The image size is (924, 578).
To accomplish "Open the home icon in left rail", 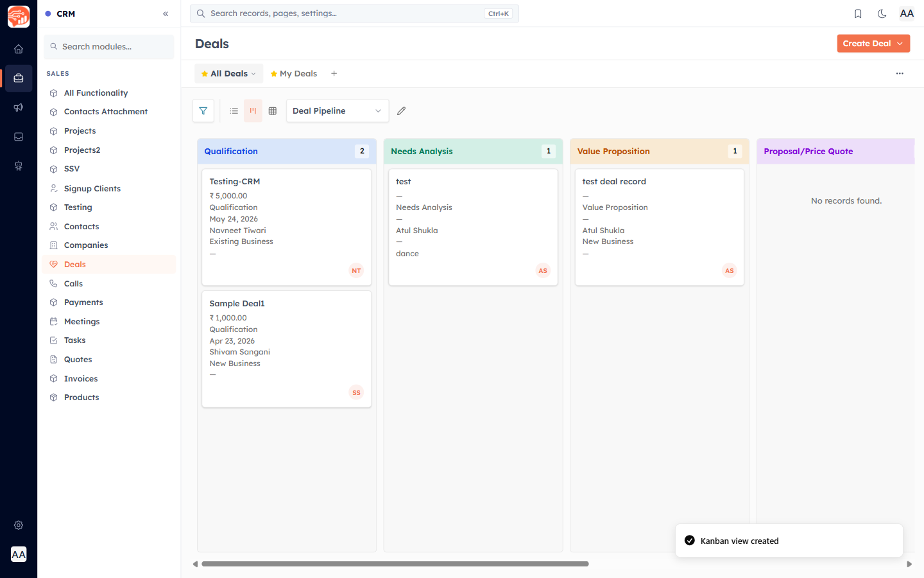I will click(x=19, y=49).
